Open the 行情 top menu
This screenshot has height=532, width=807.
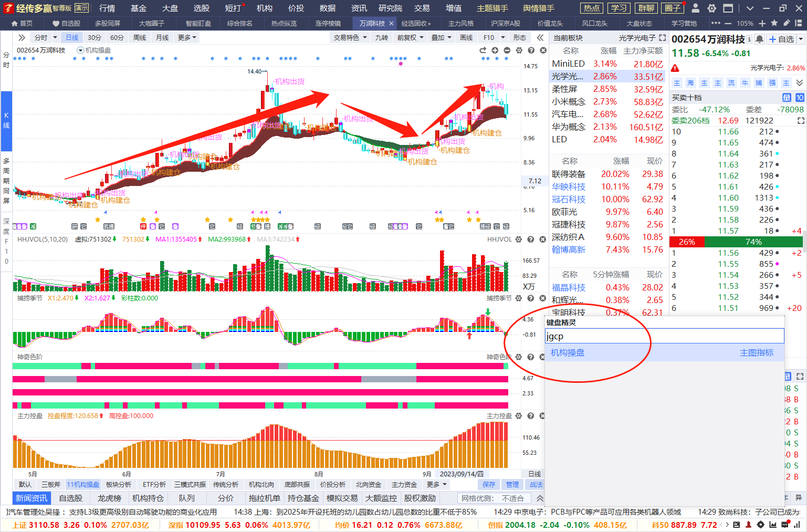click(107, 8)
